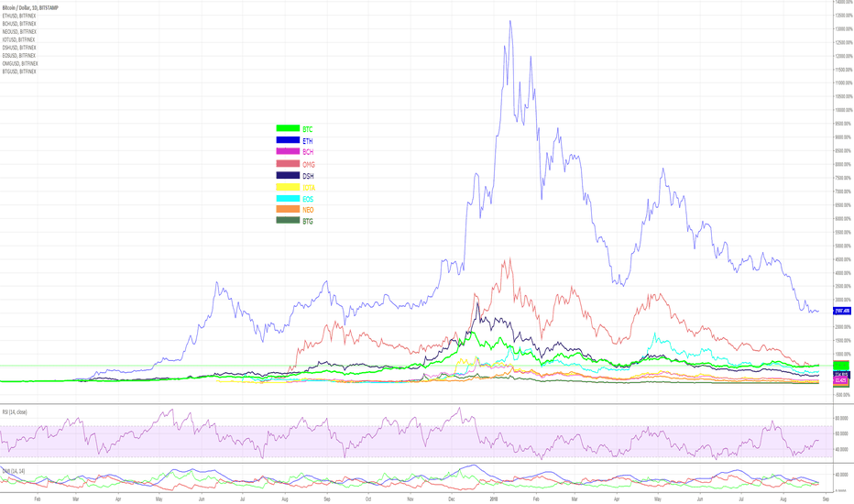Click the orange NEO legend swatch
This screenshot has height=504, width=854.
click(288, 209)
